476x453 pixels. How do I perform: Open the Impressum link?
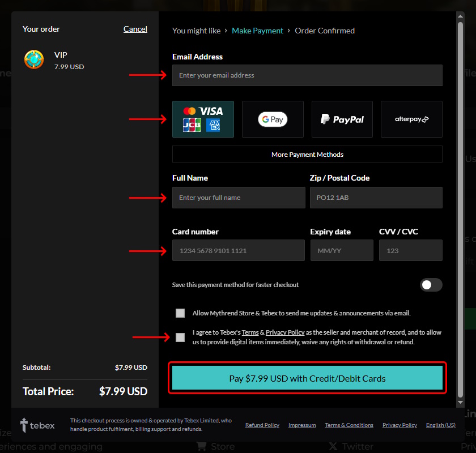[302, 425]
